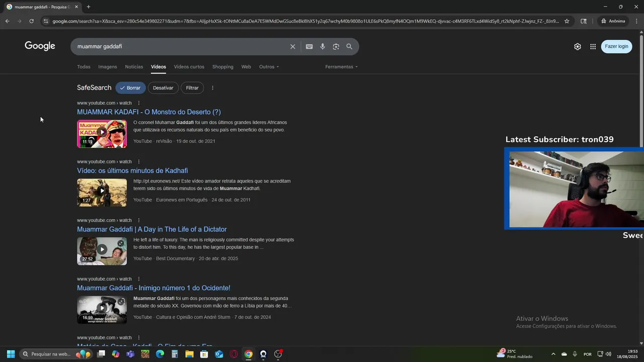Open Copilot from the taskbar
This screenshot has height=362, width=644.
pos(116,354)
